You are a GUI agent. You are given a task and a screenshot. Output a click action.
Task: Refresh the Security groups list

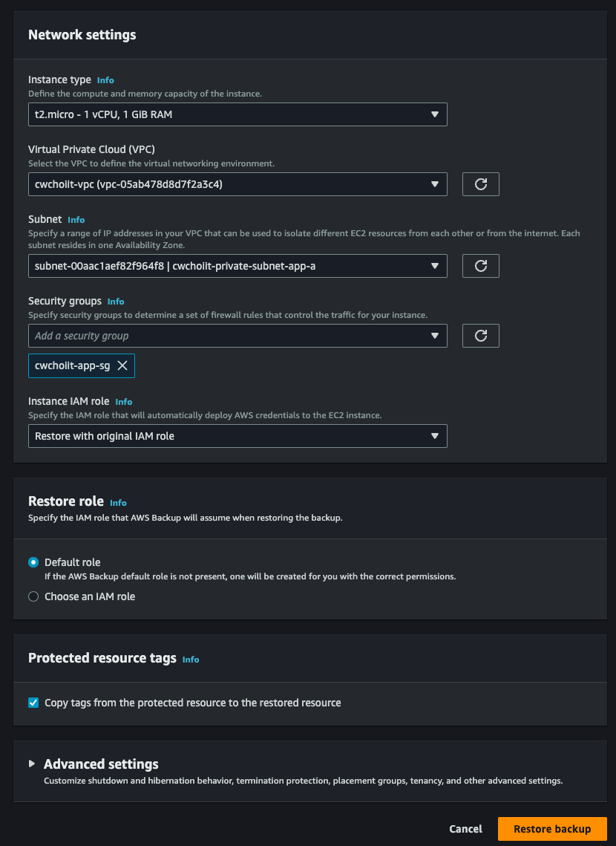tap(481, 336)
